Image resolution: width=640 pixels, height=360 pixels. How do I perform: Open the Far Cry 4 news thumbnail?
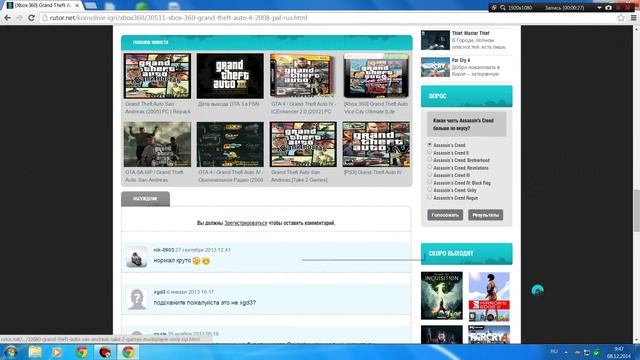point(435,67)
